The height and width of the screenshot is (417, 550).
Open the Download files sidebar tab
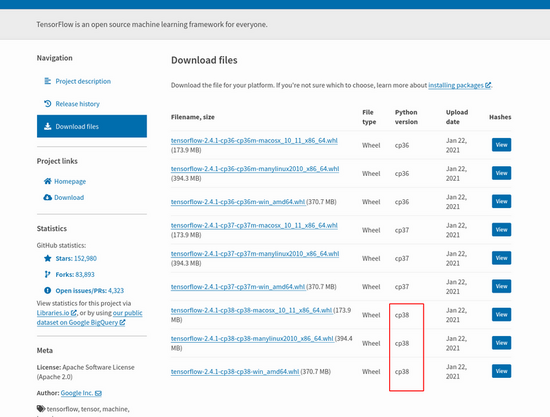(x=92, y=126)
